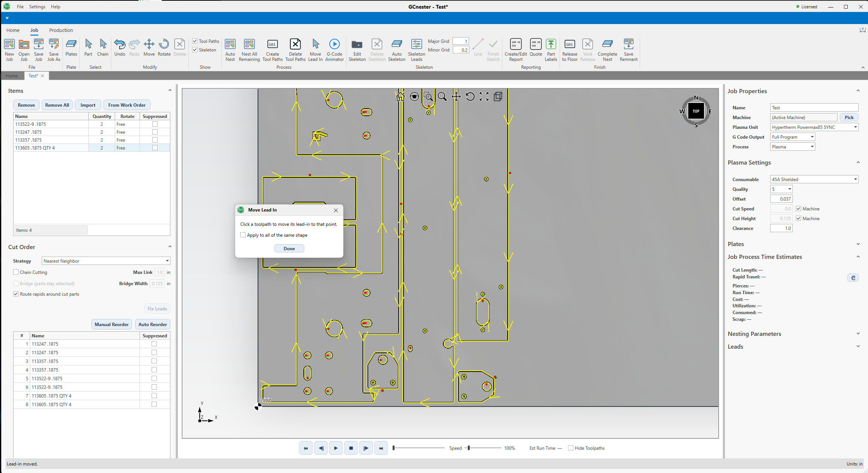Open the Consumable 45A Shielded dropdown
868x473 pixels.
tap(814, 179)
